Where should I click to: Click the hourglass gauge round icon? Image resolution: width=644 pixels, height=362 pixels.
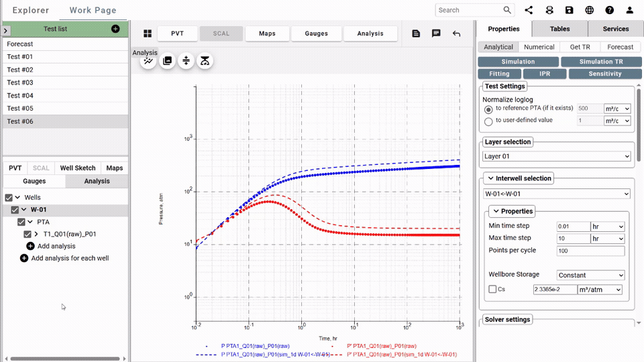click(x=205, y=61)
